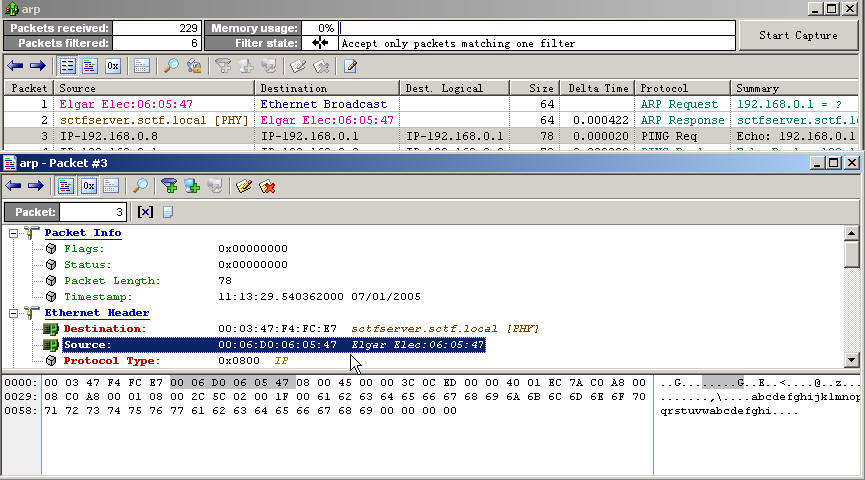The height and width of the screenshot is (480, 865).
Task: Click magnifier zoom icon in packet window
Action: (140, 186)
